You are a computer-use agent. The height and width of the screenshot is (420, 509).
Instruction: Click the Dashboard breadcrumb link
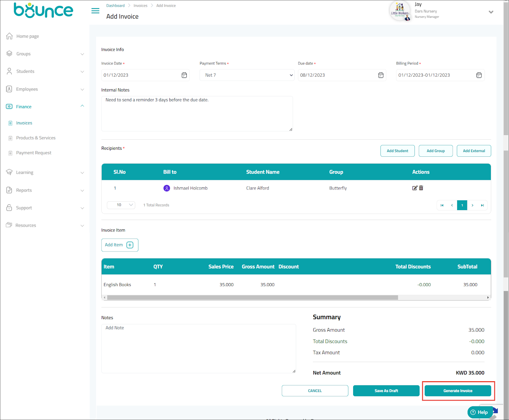coord(115,6)
